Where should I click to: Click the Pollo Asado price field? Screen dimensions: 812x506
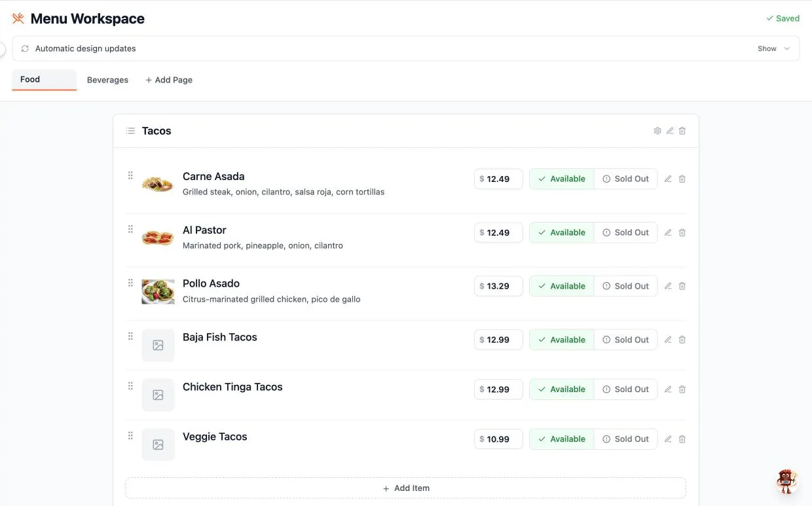pos(498,286)
